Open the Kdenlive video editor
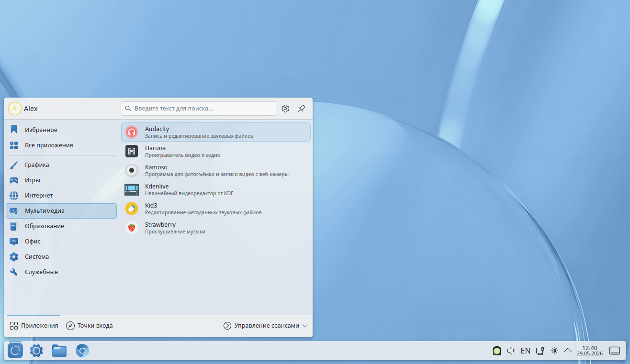The height and width of the screenshot is (364, 630). pos(215,189)
